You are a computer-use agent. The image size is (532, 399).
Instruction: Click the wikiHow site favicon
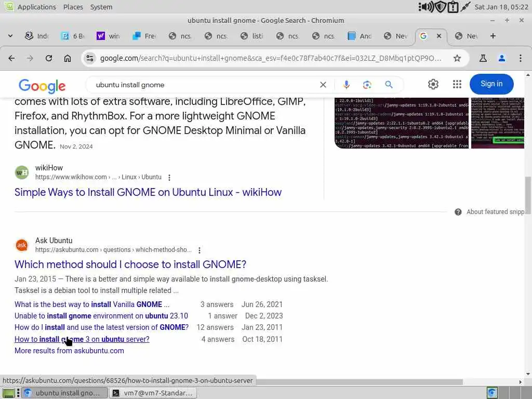click(x=22, y=172)
